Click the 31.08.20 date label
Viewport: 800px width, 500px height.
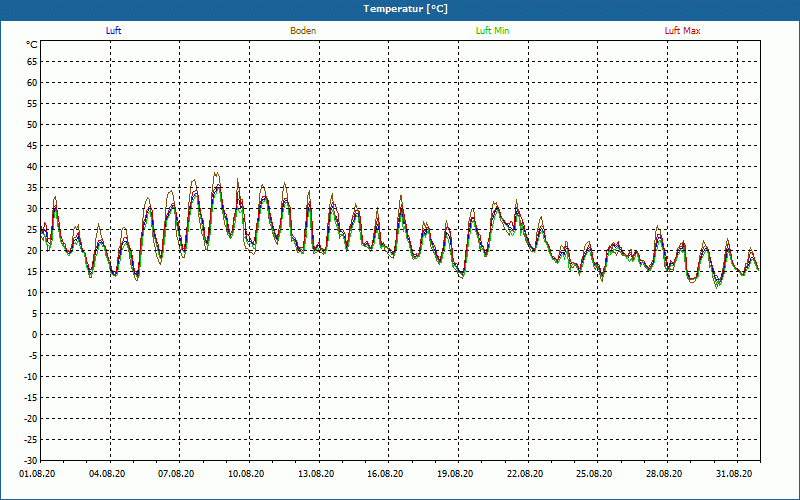pos(734,474)
